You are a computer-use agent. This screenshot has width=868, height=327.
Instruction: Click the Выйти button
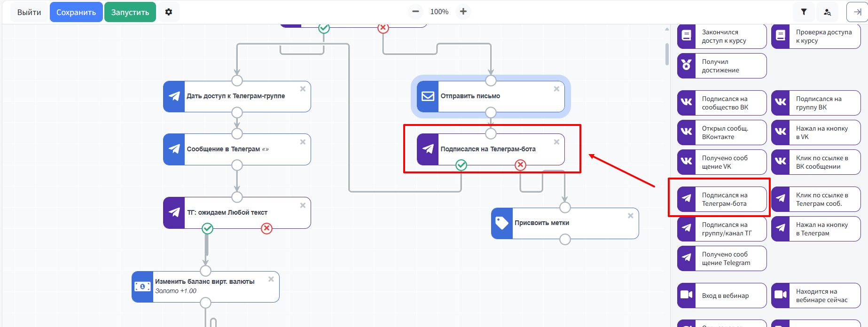pyautogui.click(x=29, y=12)
